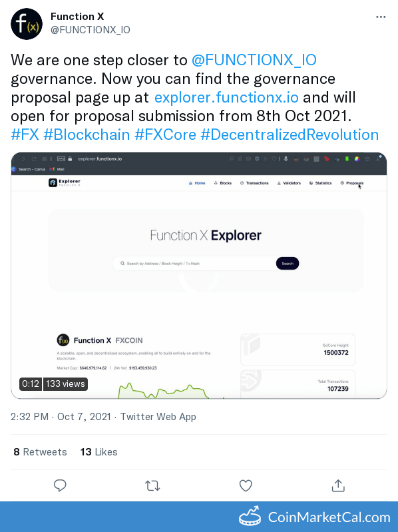
Task: Open the Function X profile avatar
Action: click(27, 24)
